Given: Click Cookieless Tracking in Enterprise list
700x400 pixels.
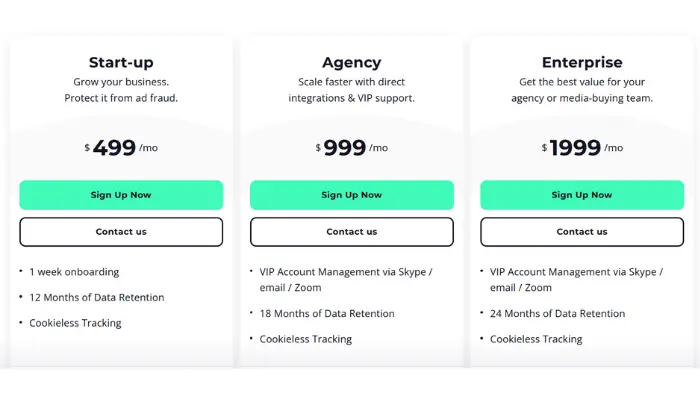Looking at the screenshot, I should pos(536,339).
